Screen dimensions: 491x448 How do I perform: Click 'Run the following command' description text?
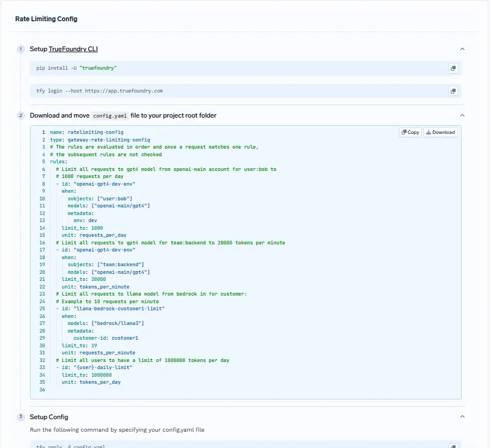[117, 430]
